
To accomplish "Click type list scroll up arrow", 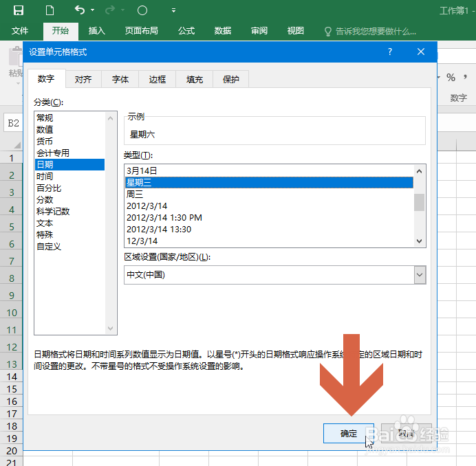I will click(419, 171).
